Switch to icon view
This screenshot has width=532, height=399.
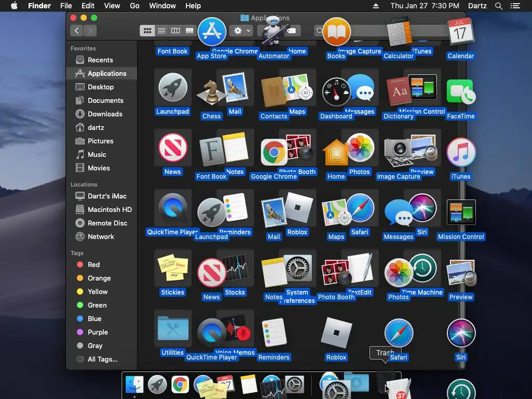(147, 31)
